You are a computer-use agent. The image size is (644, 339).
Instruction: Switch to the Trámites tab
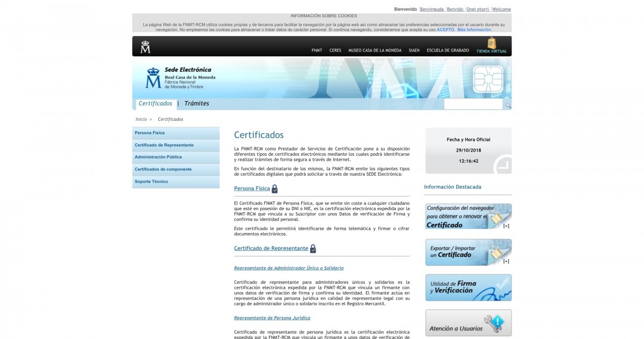pos(196,104)
